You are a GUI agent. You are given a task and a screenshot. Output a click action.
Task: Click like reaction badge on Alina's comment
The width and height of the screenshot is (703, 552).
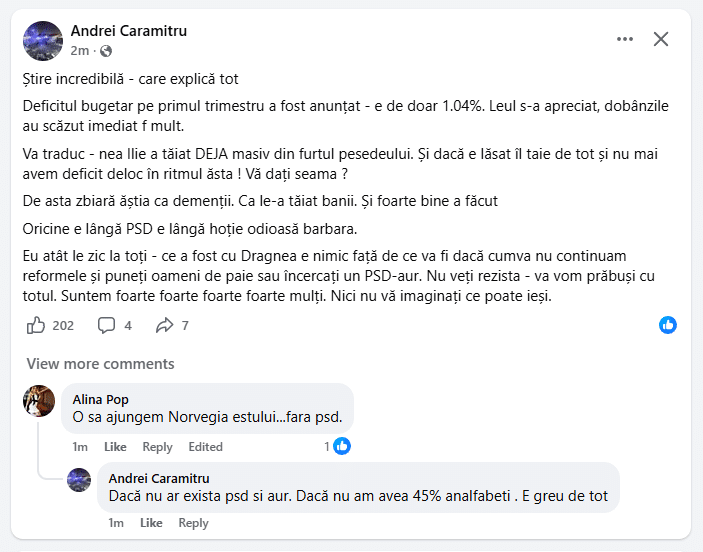342,446
